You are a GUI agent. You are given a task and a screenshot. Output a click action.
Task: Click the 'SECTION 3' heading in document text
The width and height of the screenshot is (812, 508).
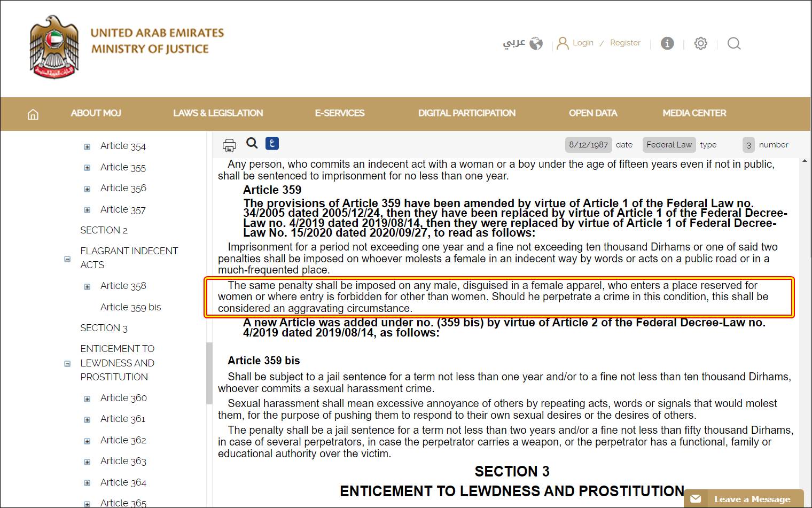pyautogui.click(x=512, y=471)
